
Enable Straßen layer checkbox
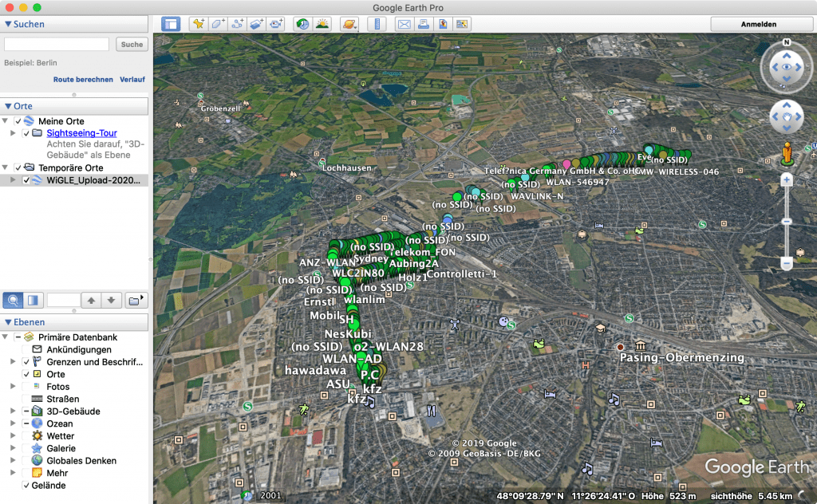26,399
